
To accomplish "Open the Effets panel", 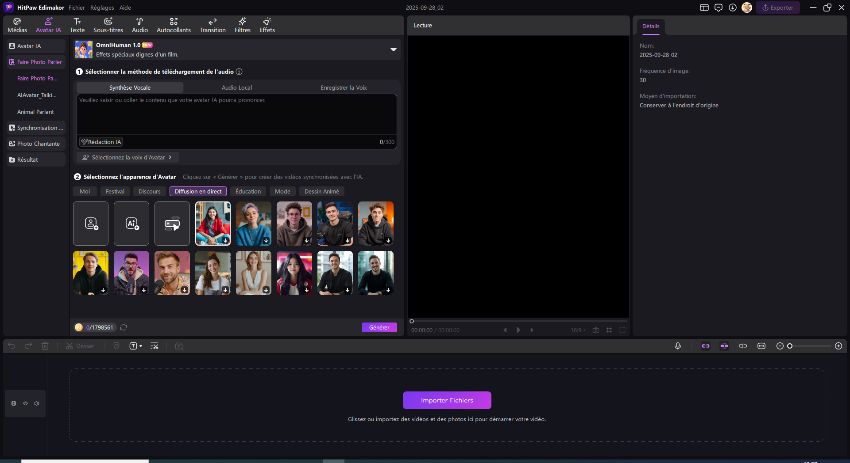I will [267, 24].
